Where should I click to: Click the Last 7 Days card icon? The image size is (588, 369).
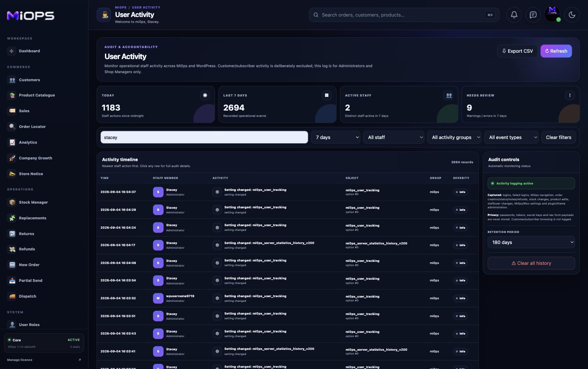click(x=326, y=95)
